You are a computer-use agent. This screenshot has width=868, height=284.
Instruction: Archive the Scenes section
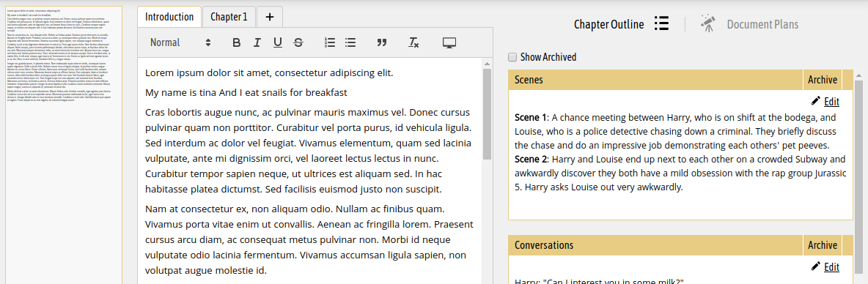tap(822, 80)
